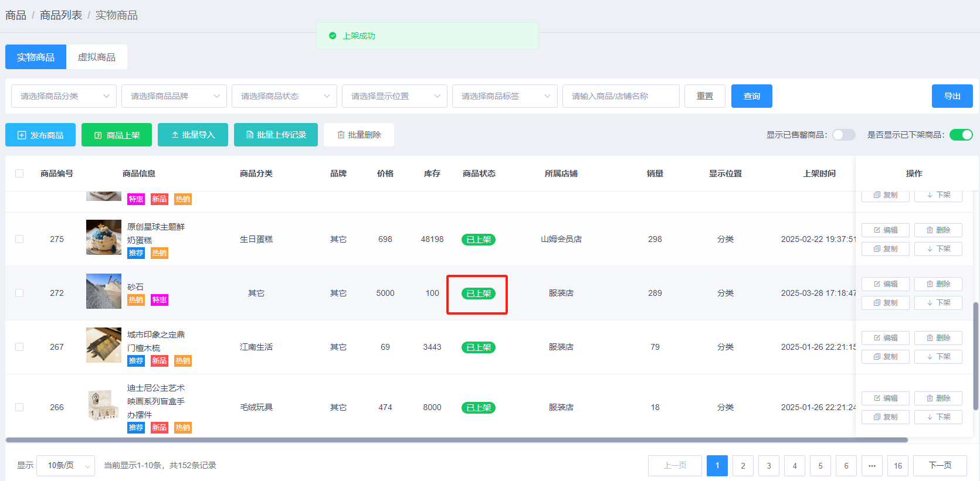Screen dimensions: 980x481
Task: Delete product 275 星球主题蛋糕
Action: [x=938, y=230]
